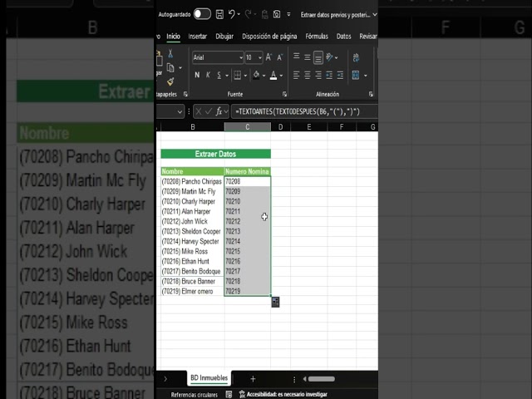Image resolution: width=532 pixels, height=399 pixels.
Task: Open the Dibujar ribbon tab
Action: [224, 37]
